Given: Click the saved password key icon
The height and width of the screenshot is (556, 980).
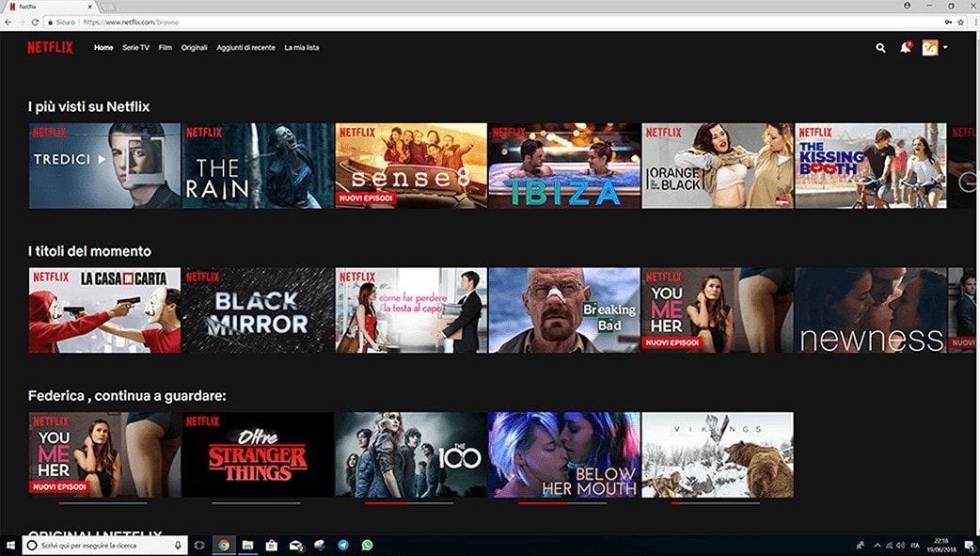Looking at the screenshot, I should tap(948, 22).
